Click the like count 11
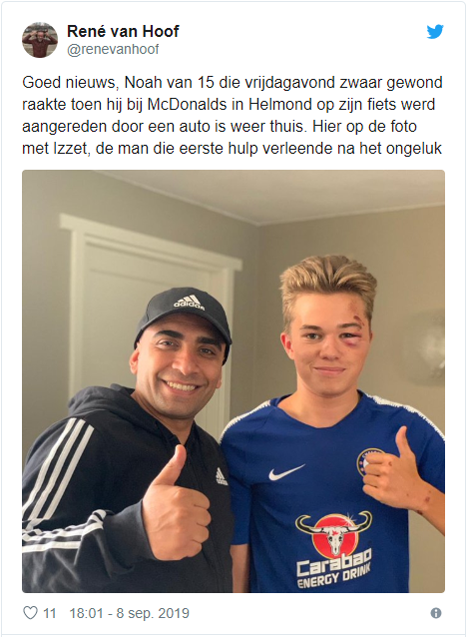The width and height of the screenshot is (468, 637). click(x=50, y=613)
